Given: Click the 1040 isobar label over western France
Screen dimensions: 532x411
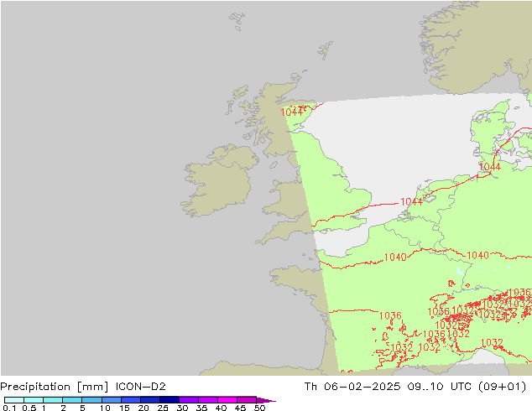Looking at the screenshot, I should click(395, 257).
